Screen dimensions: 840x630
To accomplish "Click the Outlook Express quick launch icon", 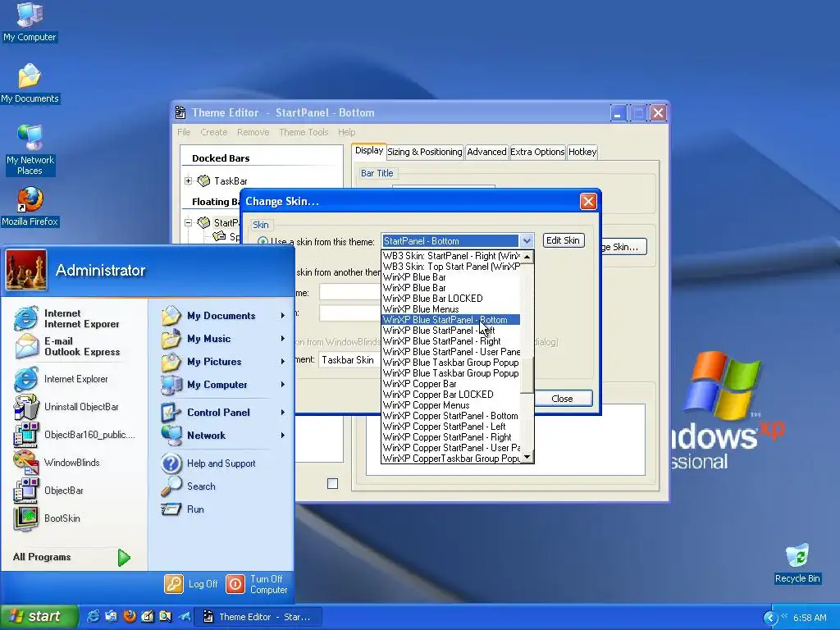I will 111,617.
